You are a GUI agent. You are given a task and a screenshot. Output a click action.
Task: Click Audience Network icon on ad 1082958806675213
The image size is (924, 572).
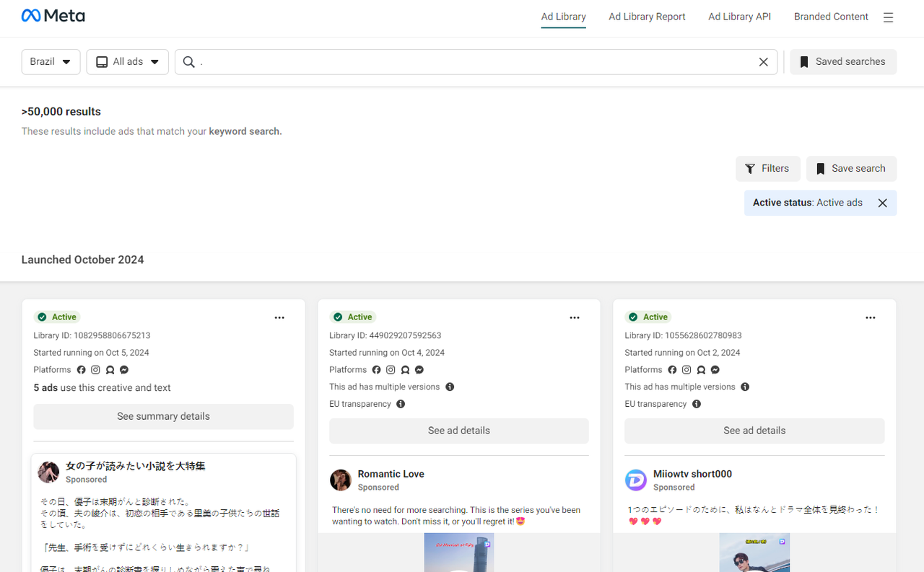click(x=110, y=370)
